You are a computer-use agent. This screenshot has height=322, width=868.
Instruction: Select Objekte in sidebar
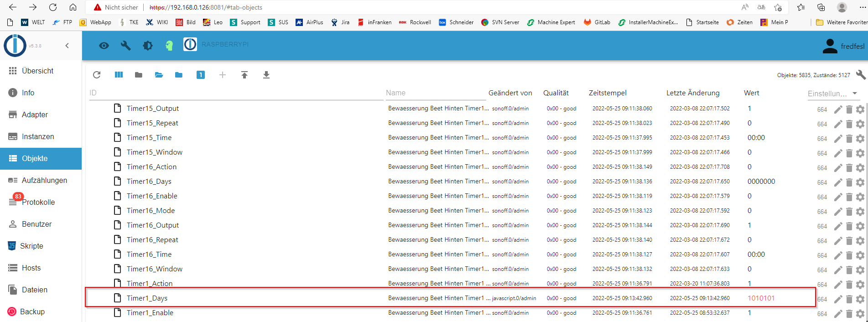coord(41,158)
